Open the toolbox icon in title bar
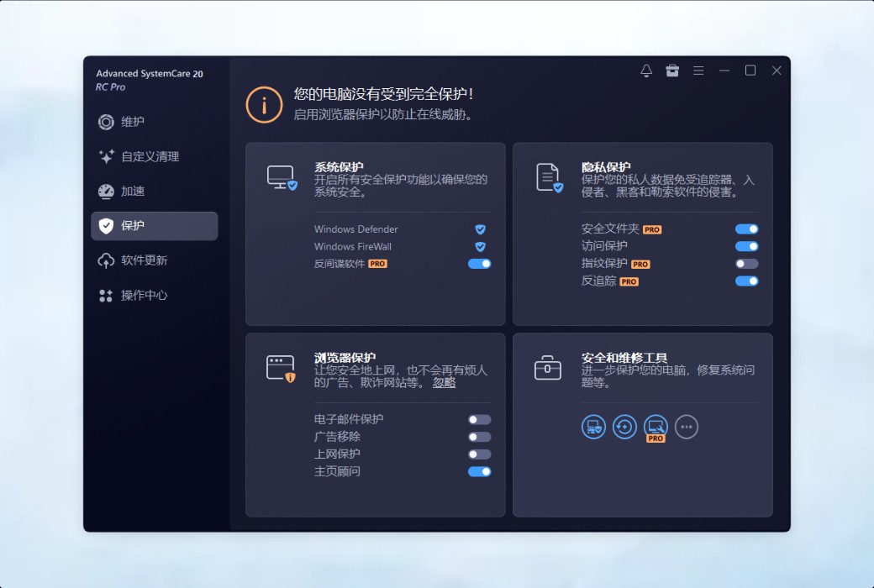The image size is (874, 588). coord(672,71)
